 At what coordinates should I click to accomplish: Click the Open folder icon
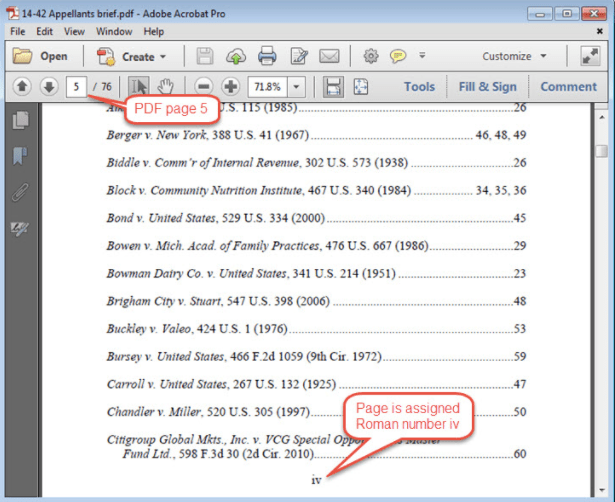tap(22, 56)
